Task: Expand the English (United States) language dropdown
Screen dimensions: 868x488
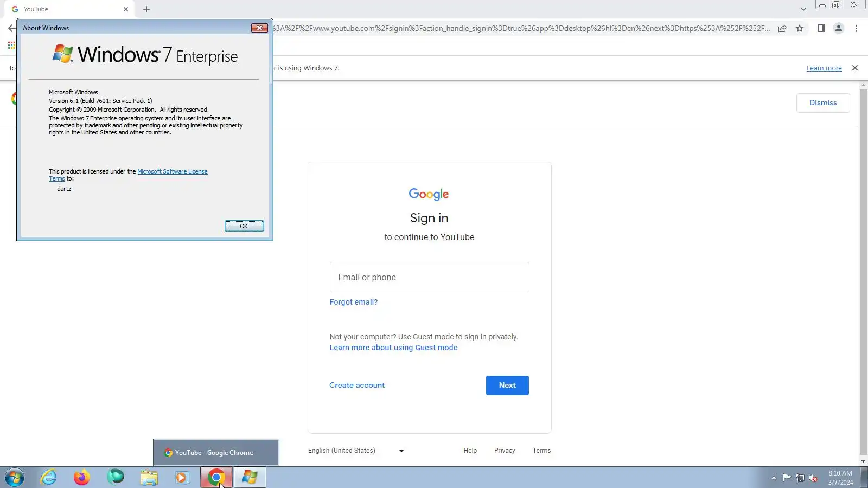Action: (x=356, y=451)
